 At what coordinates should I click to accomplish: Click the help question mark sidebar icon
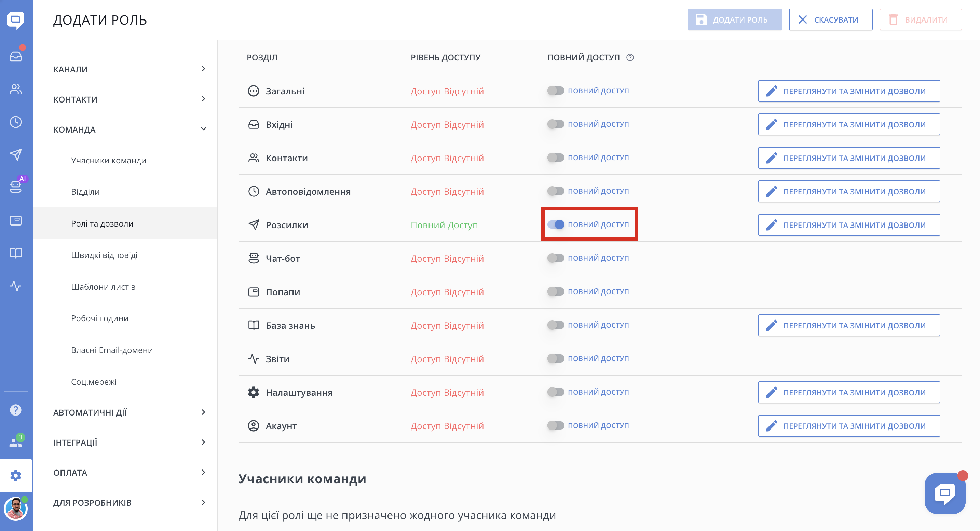click(16, 410)
